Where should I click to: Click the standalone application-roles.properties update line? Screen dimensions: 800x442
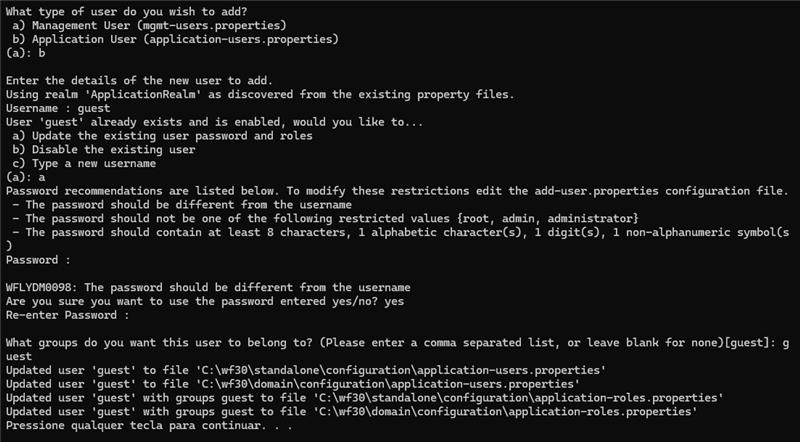pyautogui.click(x=363, y=398)
